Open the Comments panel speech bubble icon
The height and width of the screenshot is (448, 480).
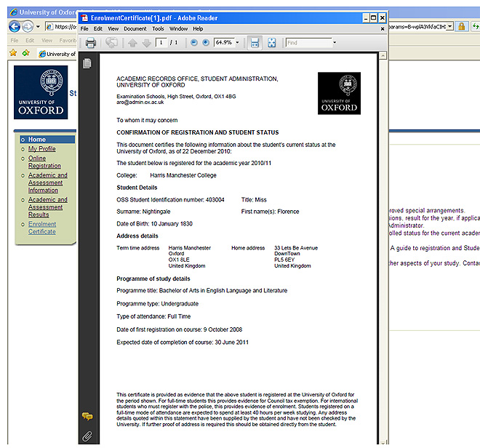pyautogui.click(x=87, y=417)
